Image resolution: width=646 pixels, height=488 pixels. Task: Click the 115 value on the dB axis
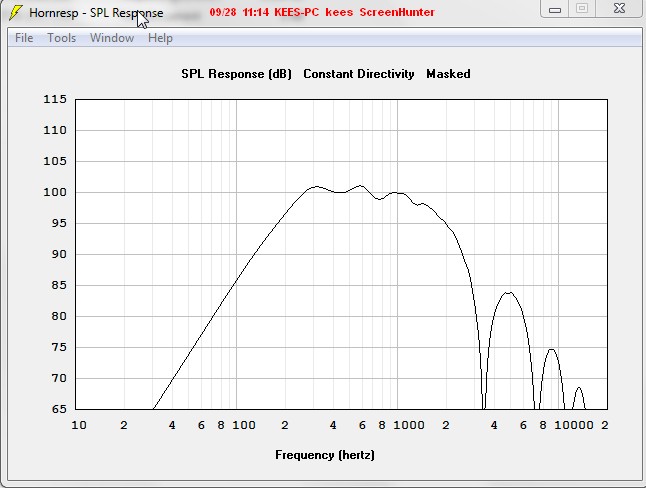(x=55, y=99)
